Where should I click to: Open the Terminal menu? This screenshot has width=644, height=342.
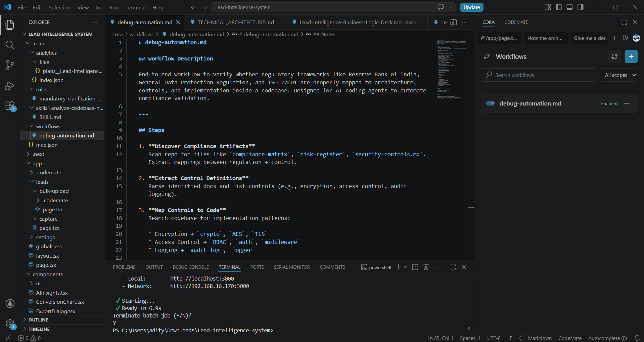135,7
